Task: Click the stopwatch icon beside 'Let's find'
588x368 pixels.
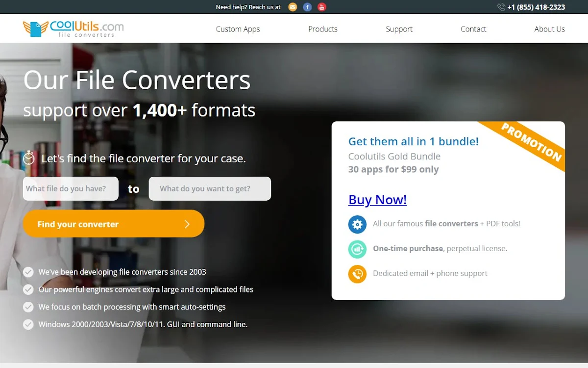Action: [29, 158]
